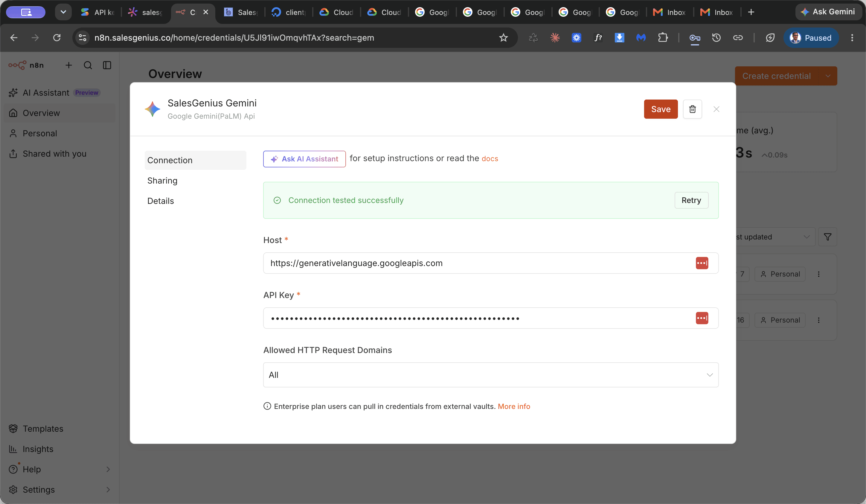866x504 pixels.
Task: Click the SalesGenius Gemini credential name
Action: pos(212,103)
